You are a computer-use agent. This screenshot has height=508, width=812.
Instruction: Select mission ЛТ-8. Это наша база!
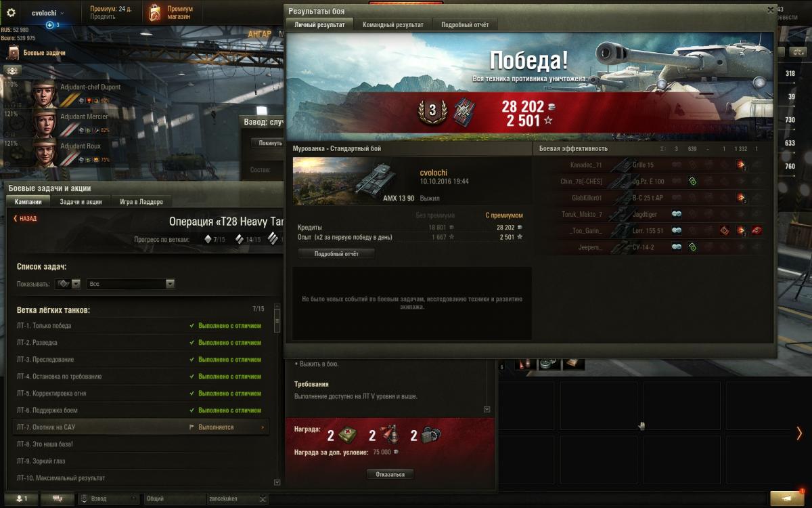coord(141,444)
